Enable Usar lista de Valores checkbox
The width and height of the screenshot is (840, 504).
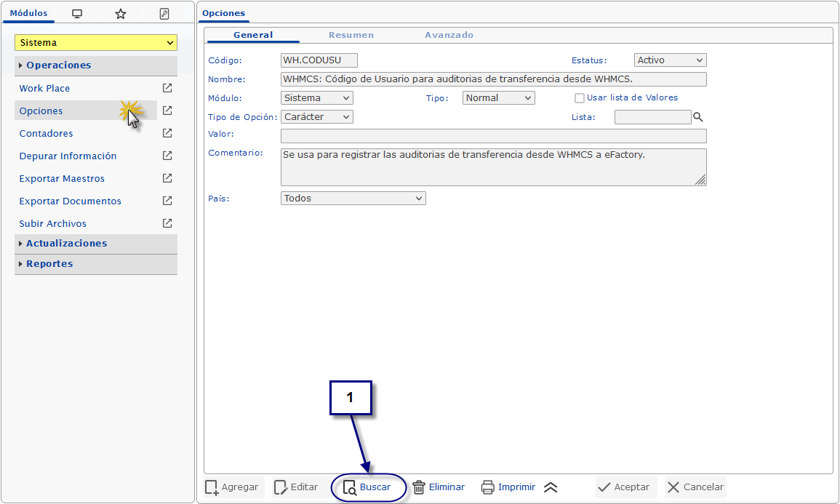coord(580,98)
